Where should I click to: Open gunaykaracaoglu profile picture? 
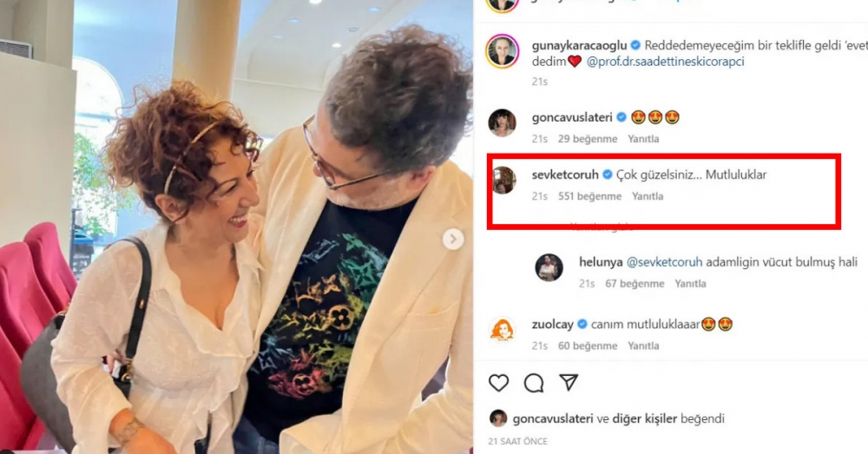click(x=502, y=51)
